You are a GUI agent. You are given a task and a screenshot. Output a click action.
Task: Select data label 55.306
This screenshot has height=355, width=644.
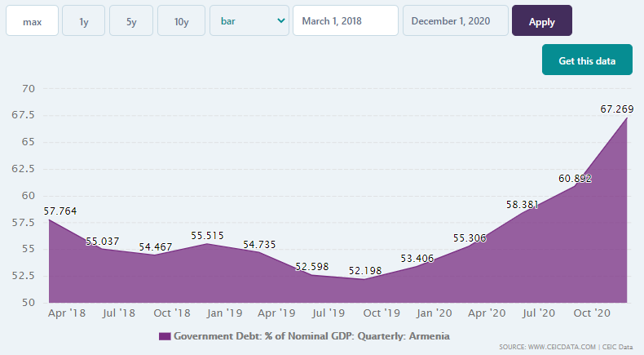[x=470, y=237]
